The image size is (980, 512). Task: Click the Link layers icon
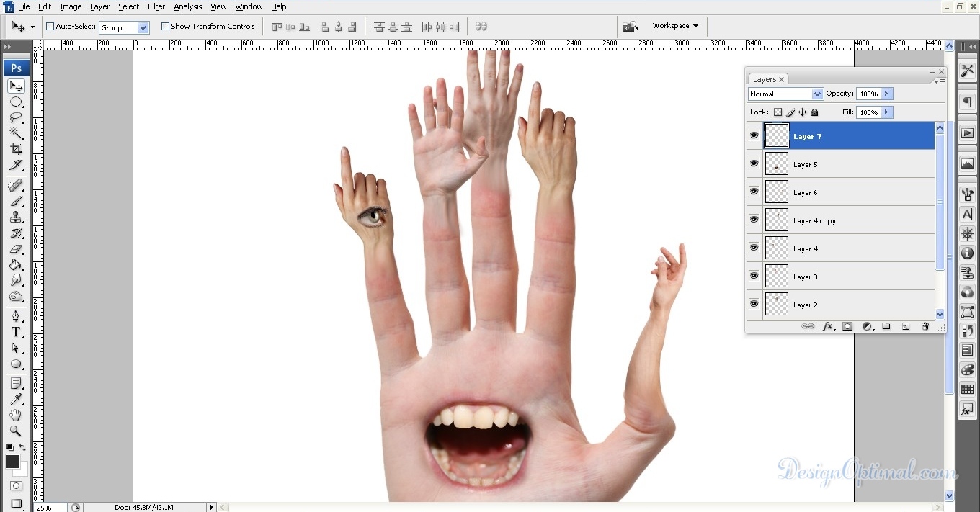point(808,326)
